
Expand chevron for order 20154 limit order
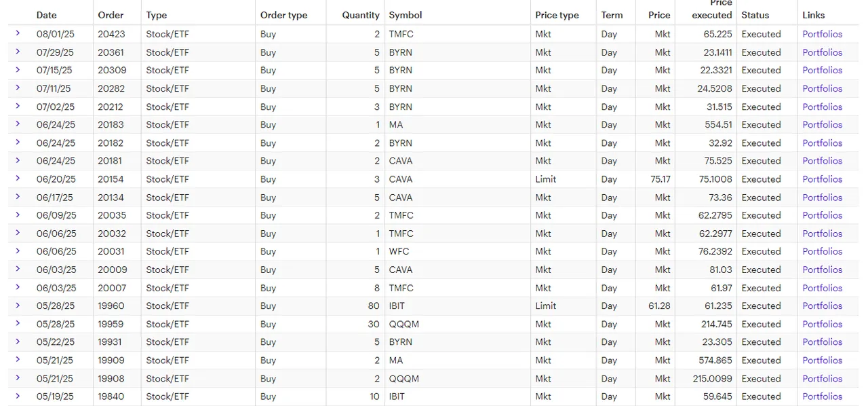[18, 179]
